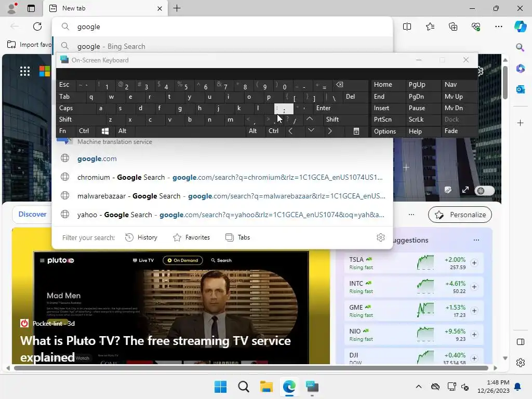Open Edge Settings and more menu
Image resolution: width=532 pixels, height=399 pixels.
(498, 26)
